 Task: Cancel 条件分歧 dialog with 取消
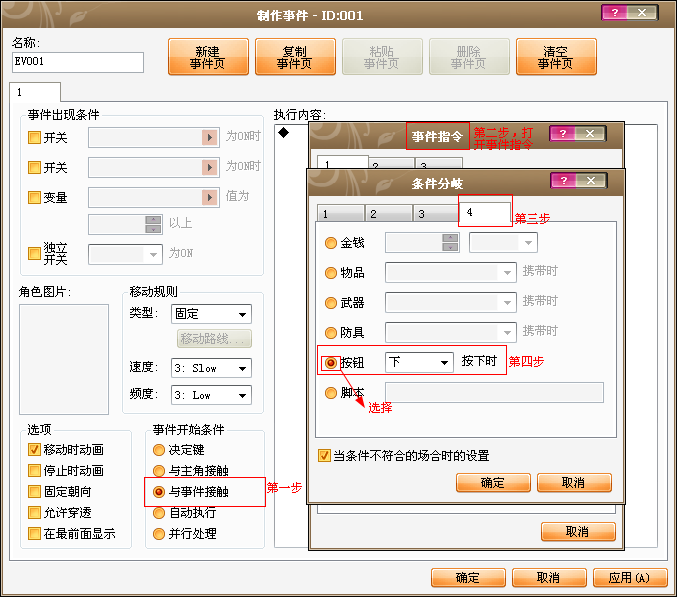(574, 483)
